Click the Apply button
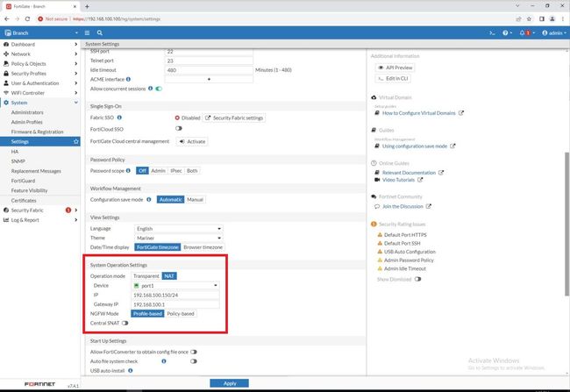 click(230, 383)
